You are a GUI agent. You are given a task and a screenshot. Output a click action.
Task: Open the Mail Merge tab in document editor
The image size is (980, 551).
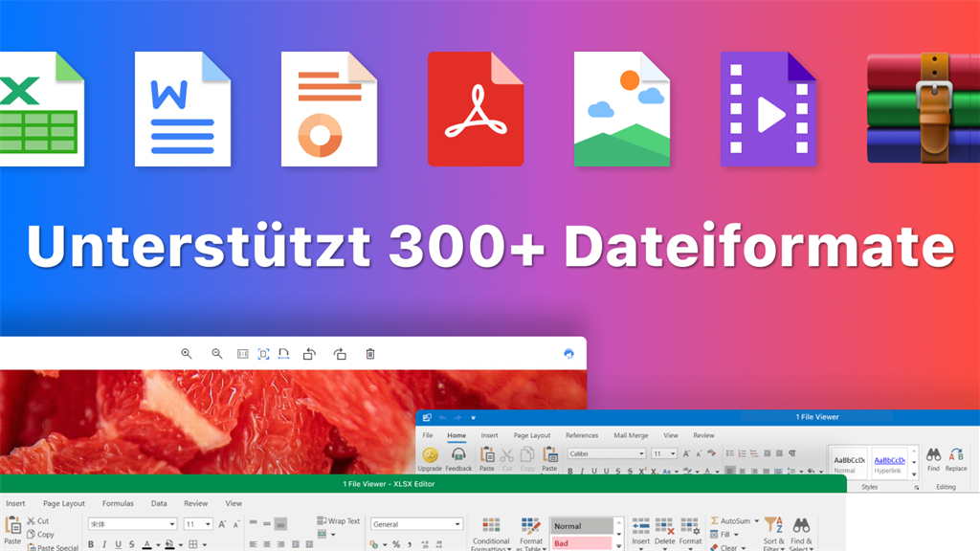[631, 435]
